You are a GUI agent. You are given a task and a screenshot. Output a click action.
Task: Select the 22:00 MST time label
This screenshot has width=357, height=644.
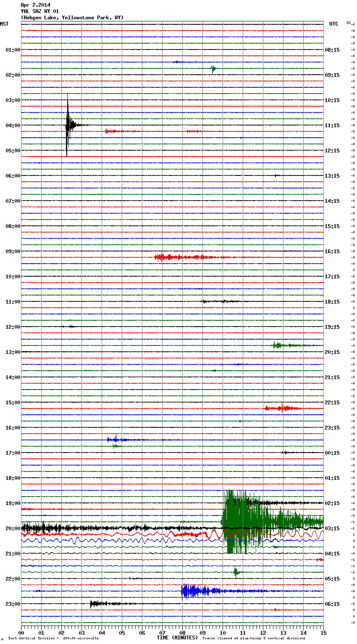(13, 579)
